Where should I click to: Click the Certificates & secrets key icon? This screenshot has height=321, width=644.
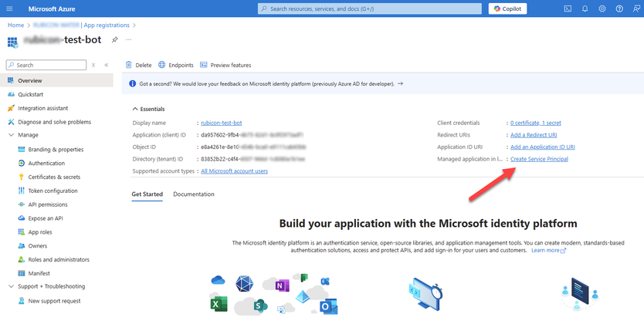(x=22, y=177)
